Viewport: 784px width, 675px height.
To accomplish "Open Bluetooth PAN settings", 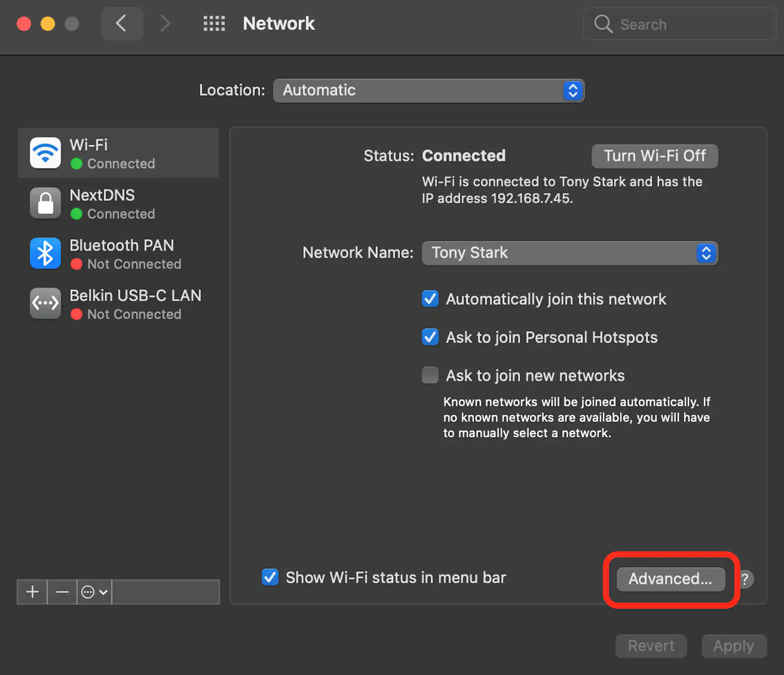I will (45, 253).
